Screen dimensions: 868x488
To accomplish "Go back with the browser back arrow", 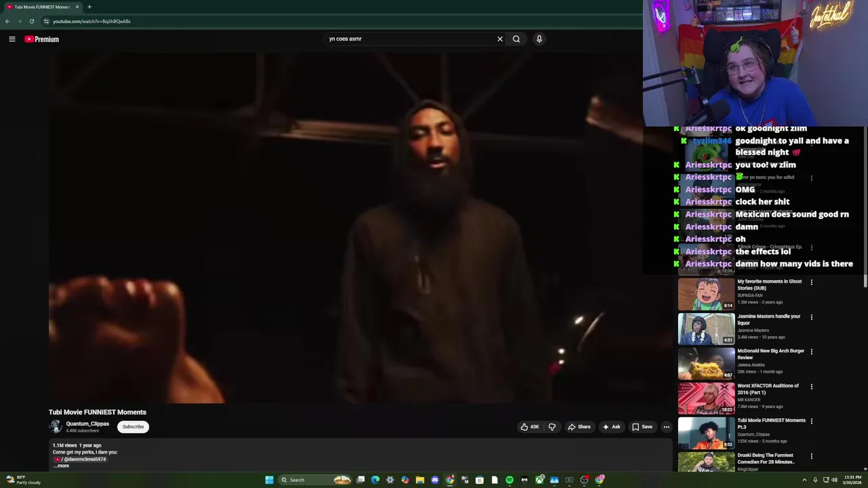I will [x=7, y=21].
